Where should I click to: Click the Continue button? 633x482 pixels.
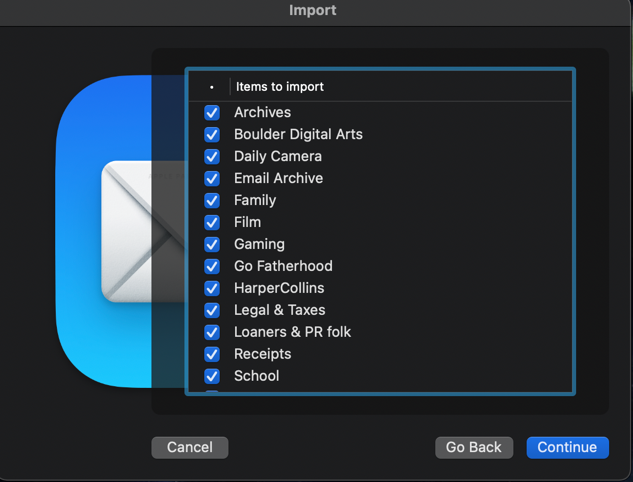pos(568,447)
